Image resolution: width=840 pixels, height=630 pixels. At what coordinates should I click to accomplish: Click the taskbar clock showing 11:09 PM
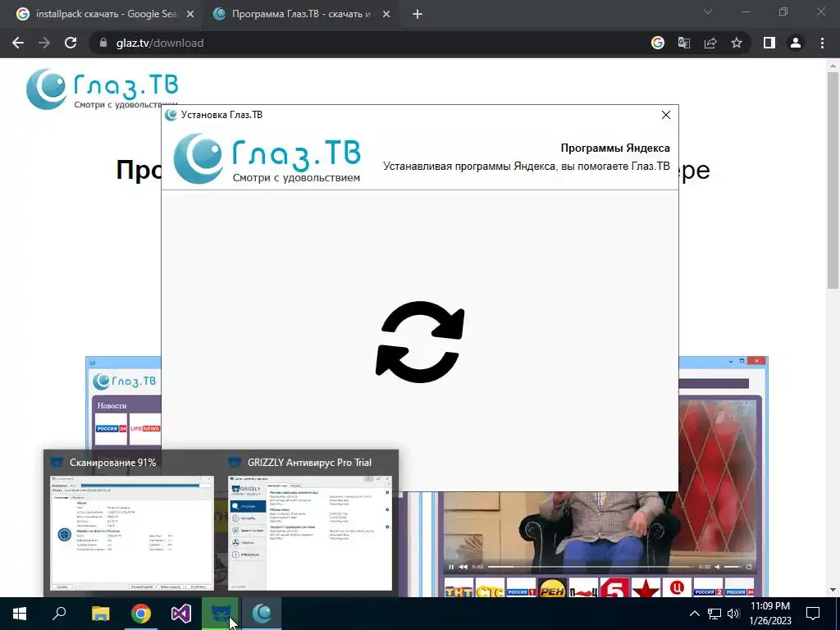[770, 614]
